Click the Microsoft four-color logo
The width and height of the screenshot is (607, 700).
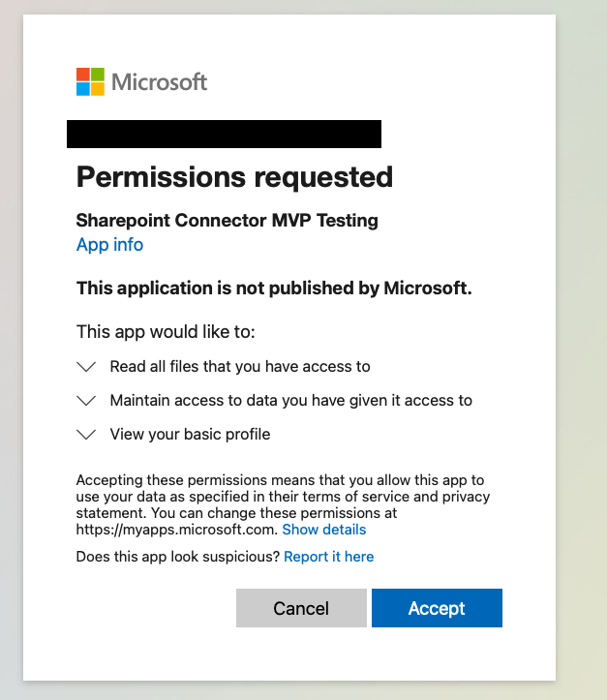(x=90, y=81)
